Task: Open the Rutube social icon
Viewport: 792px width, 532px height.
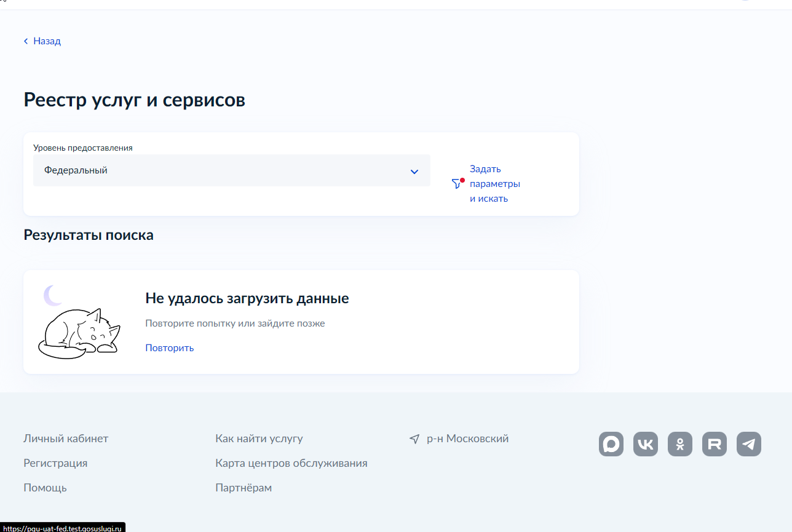Action: 715,444
